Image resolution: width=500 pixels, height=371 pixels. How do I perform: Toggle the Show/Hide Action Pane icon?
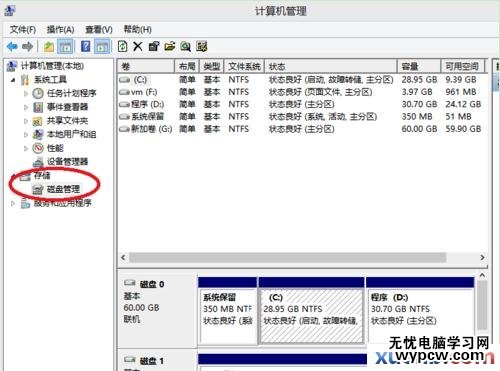102,46
